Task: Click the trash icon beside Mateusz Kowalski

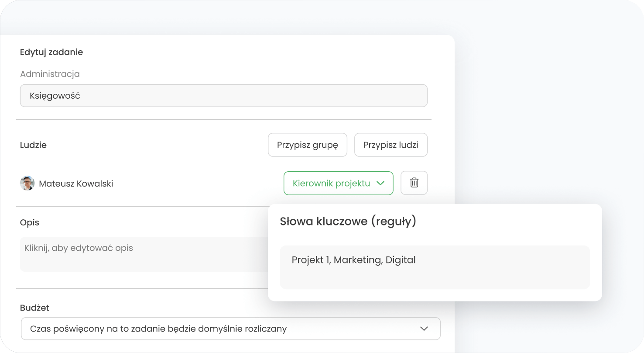Action: pyautogui.click(x=414, y=183)
